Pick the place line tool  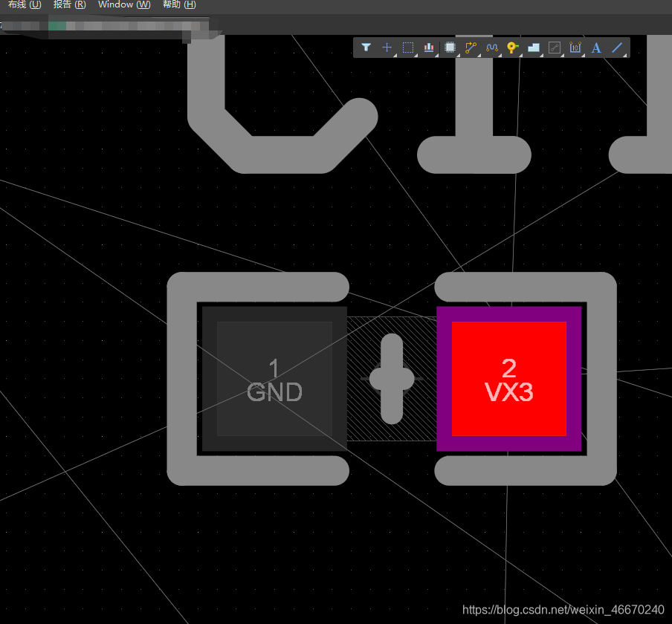[616, 48]
